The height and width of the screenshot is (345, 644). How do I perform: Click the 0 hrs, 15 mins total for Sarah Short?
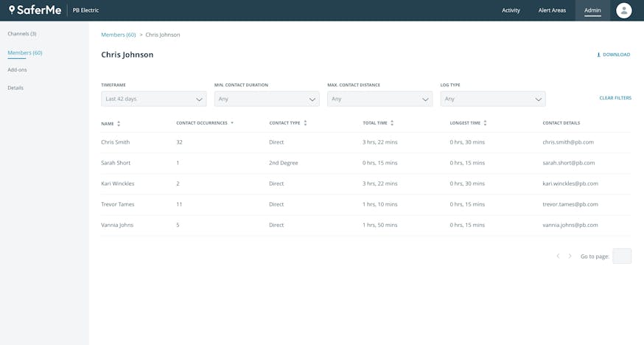point(380,163)
